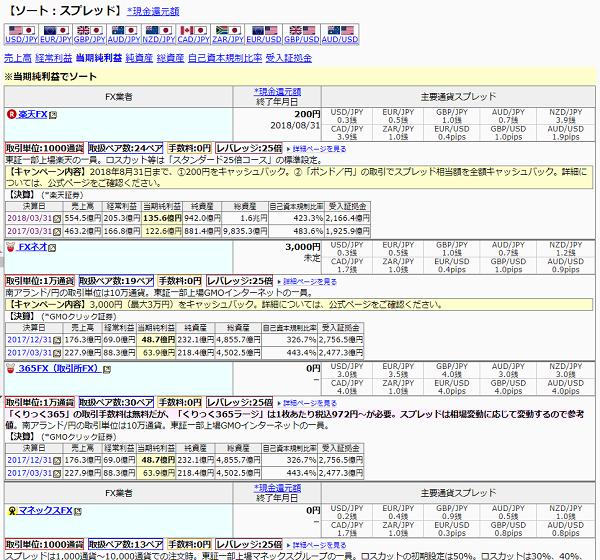Click the 122.6億円 net income cell
Viewport: 600px width, 560px height.
[162, 231]
